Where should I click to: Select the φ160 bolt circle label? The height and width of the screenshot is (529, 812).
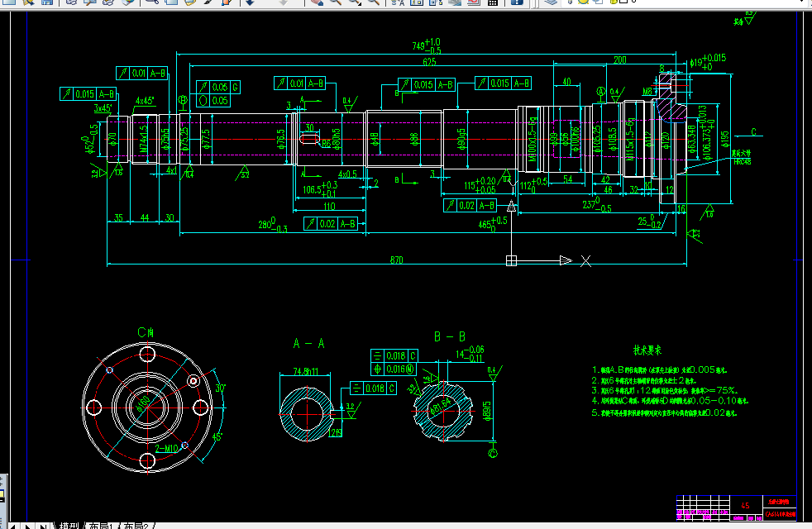143,403
